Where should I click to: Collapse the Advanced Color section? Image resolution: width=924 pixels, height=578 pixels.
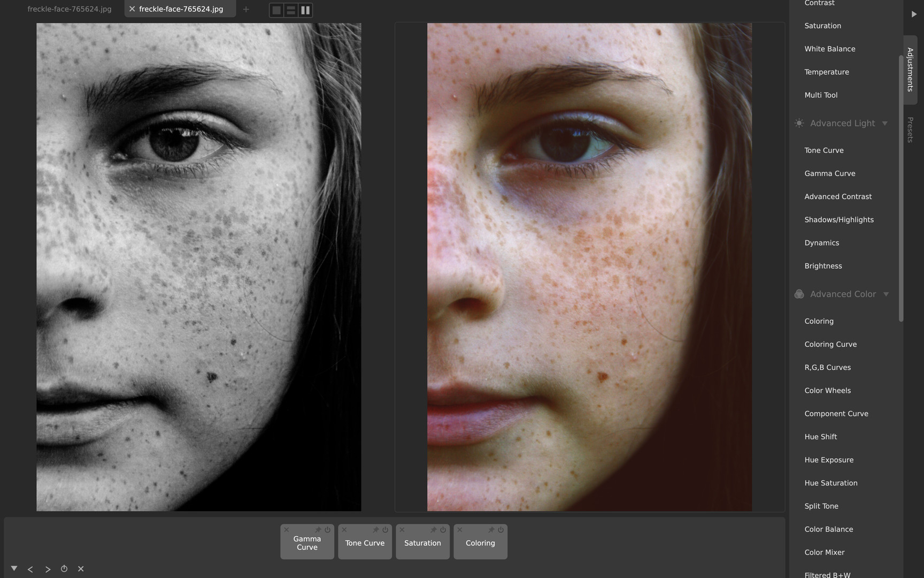pyautogui.click(x=886, y=294)
